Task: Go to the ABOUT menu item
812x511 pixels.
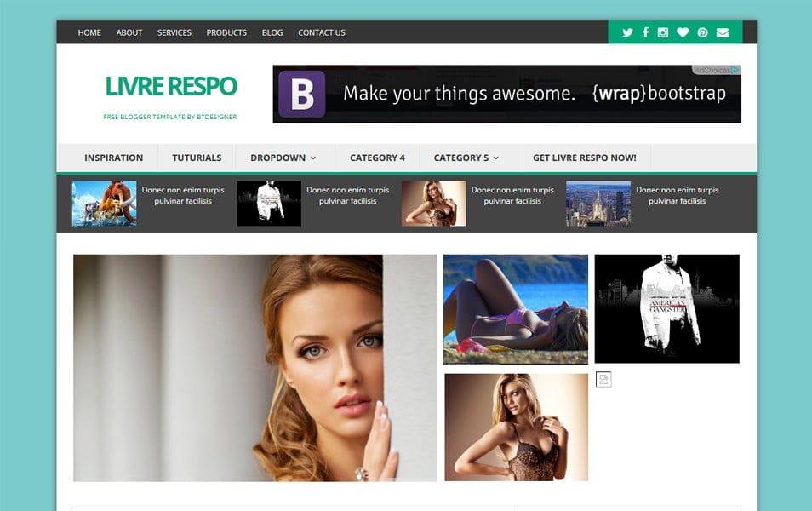Action: click(129, 32)
